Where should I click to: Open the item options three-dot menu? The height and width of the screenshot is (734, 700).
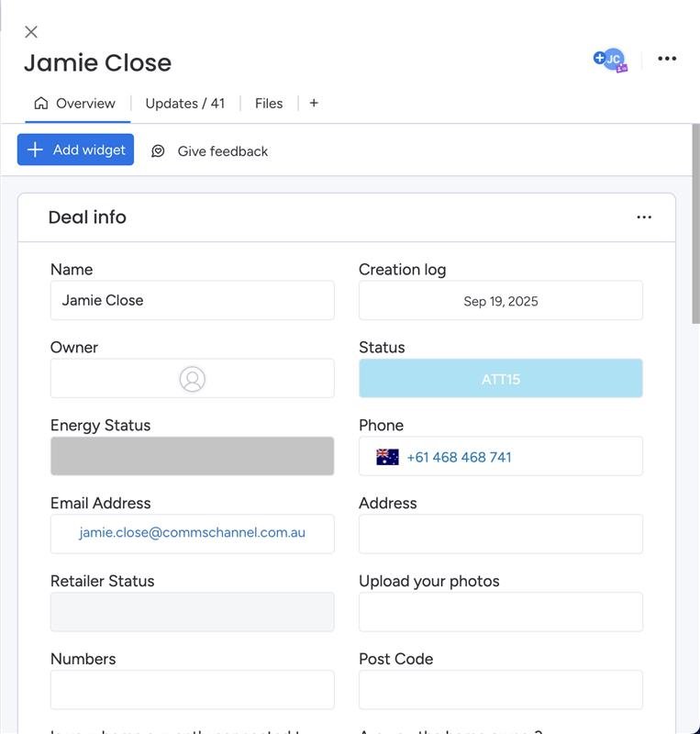pos(667,59)
